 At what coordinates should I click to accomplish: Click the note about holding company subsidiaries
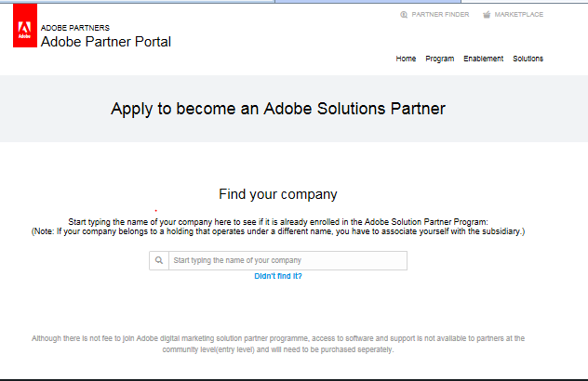(278, 231)
